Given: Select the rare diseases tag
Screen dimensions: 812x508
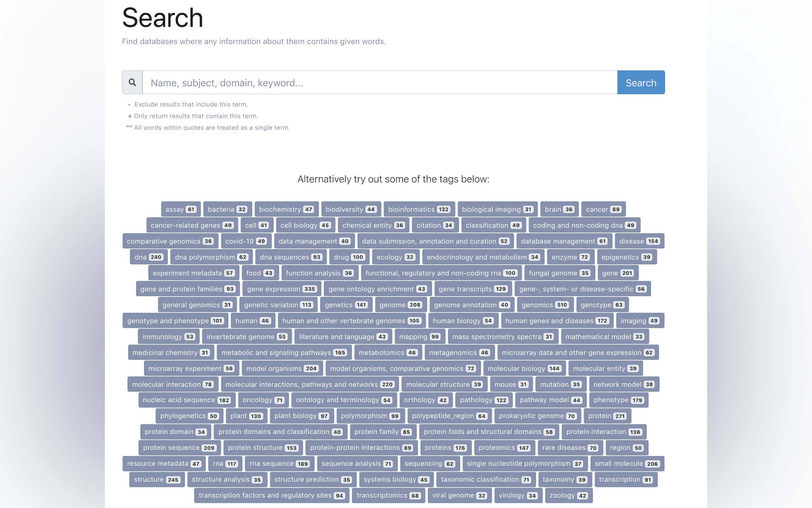Looking at the screenshot, I should tap(570, 448).
